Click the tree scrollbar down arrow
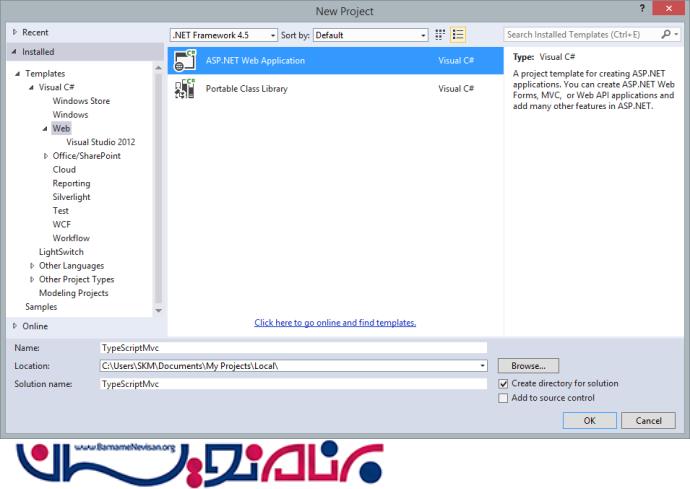 pyautogui.click(x=158, y=310)
